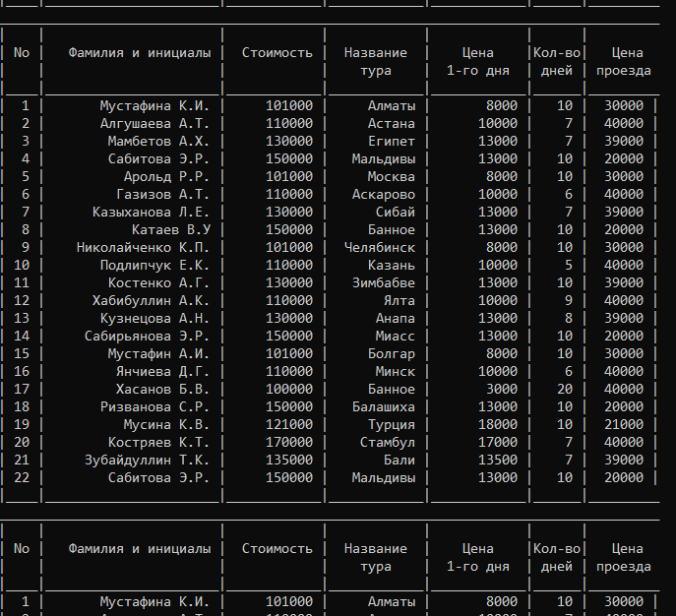The height and width of the screenshot is (616, 676).
Task: Select the tour name Аскарово
Action: 384,195
